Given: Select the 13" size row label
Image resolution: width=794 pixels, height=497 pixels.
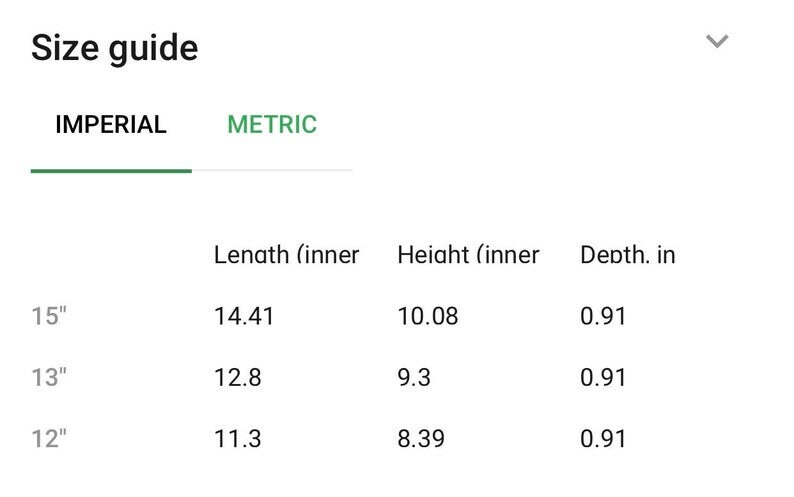Looking at the screenshot, I should [x=49, y=377].
